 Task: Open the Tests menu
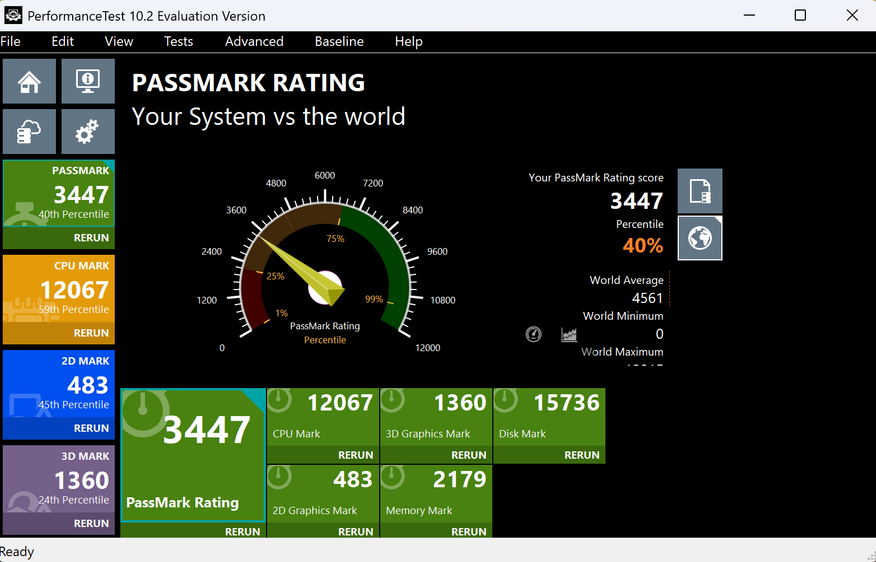point(178,41)
